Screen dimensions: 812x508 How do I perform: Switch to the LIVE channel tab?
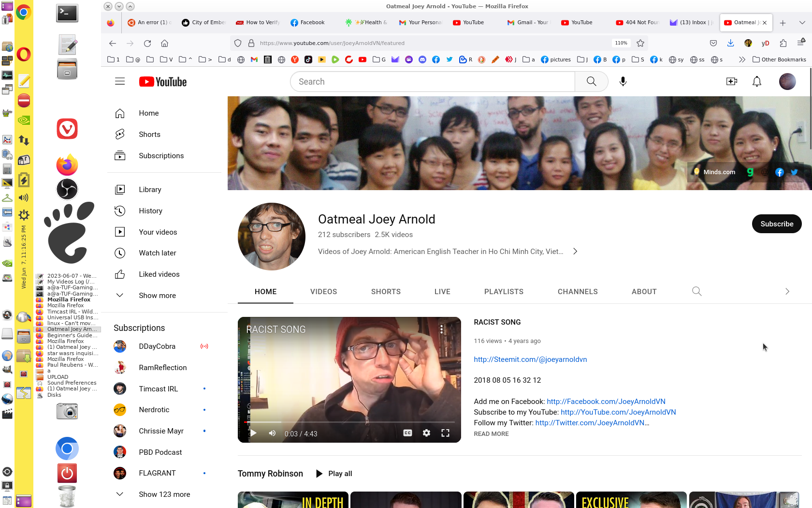(442, 292)
